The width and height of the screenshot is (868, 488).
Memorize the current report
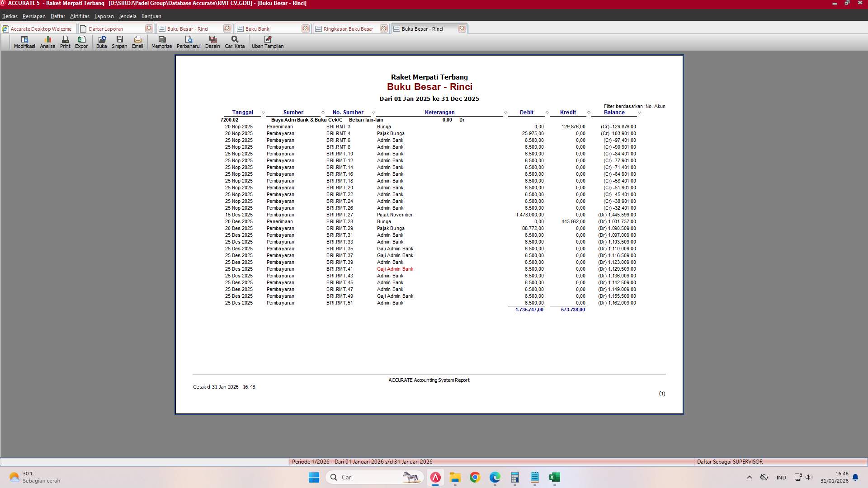coord(161,42)
